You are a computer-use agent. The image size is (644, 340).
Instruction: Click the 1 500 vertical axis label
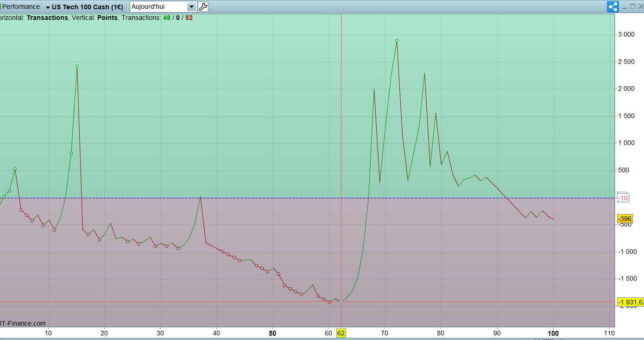point(626,116)
